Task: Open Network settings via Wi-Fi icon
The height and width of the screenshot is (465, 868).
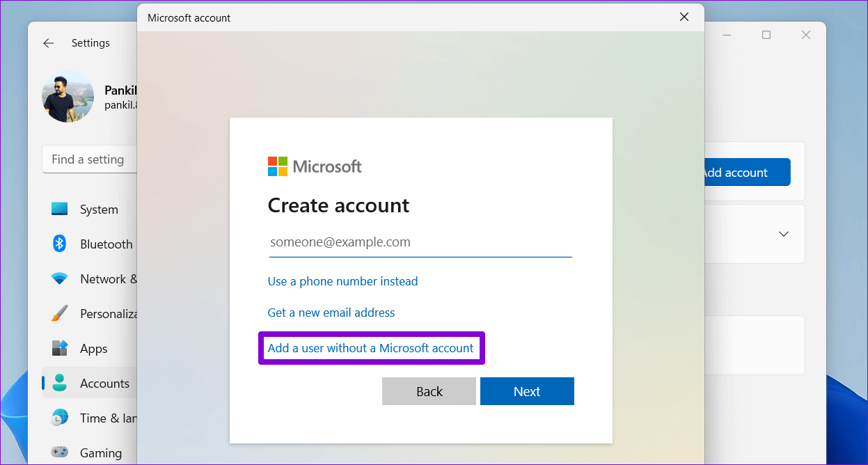Action: [59, 279]
